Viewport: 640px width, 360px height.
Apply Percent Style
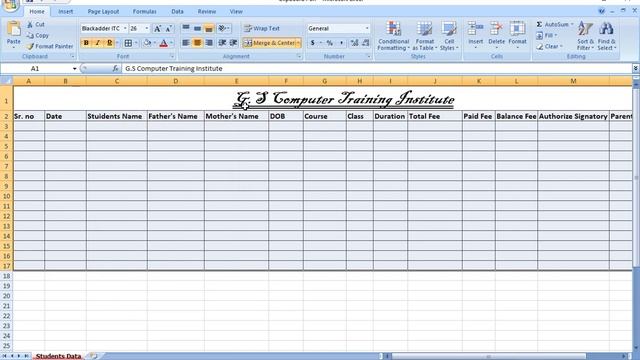point(330,43)
